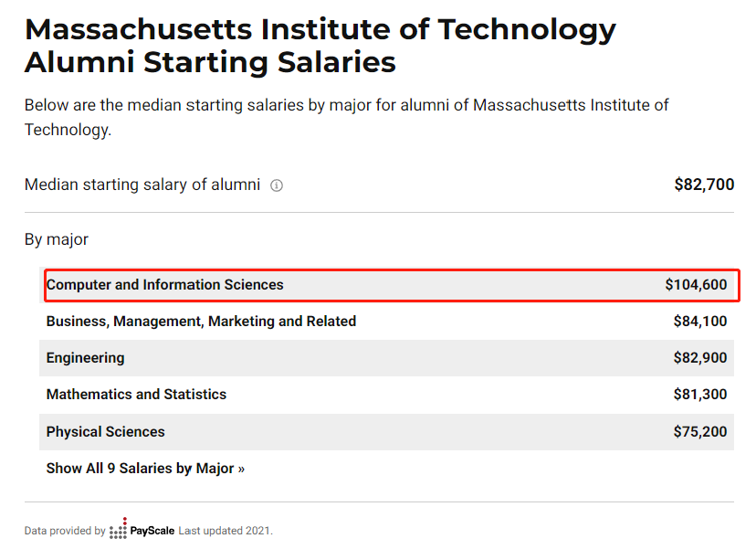This screenshot has width=756, height=549.
Task: Click Median starting salary of alumni label
Action: pyautogui.click(x=142, y=185)
